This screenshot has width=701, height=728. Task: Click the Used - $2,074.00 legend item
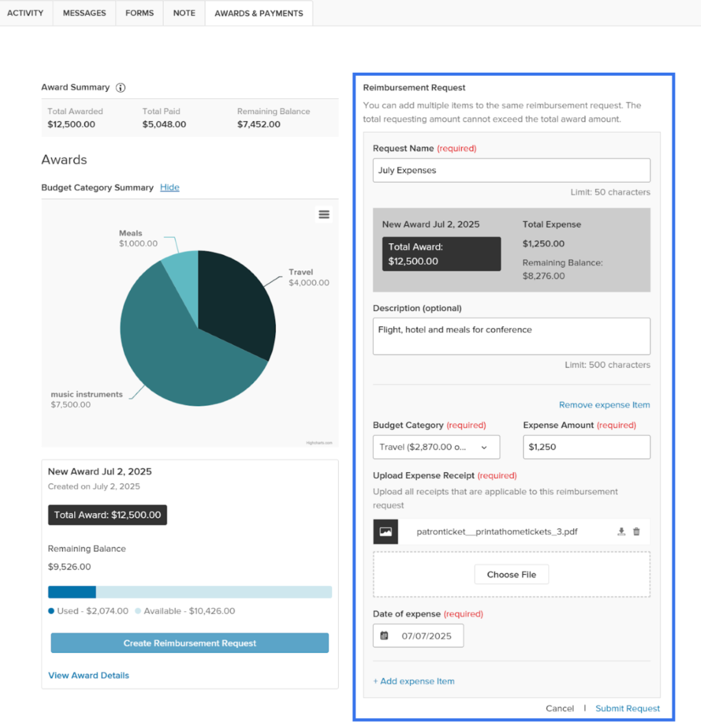[x=88, y=611]
